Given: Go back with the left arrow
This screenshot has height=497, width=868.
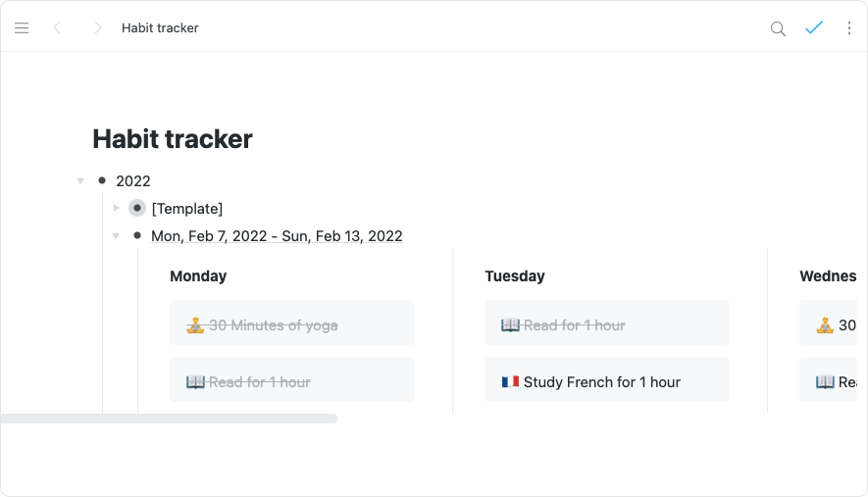Looking at the screenshot, I should pyautogui.click(x=57, y=28).
